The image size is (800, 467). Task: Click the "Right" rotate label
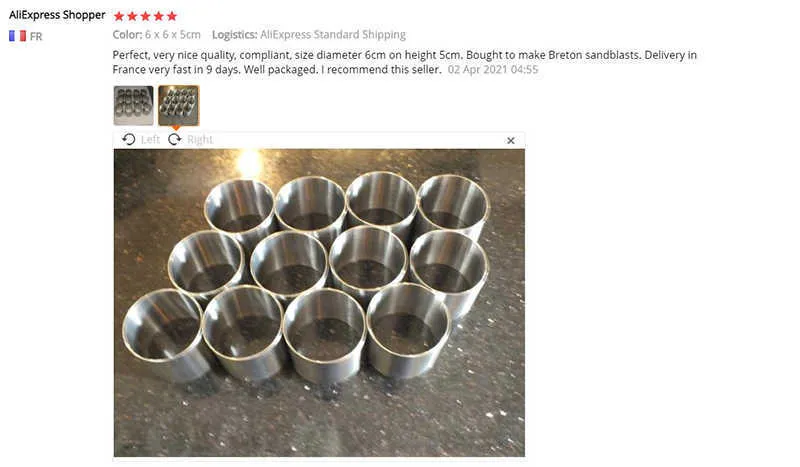[199, 139]
